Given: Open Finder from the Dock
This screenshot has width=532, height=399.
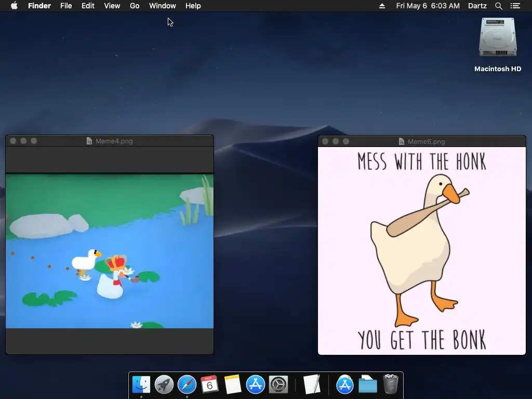Looking at the screenshot, I should [141, 385].
